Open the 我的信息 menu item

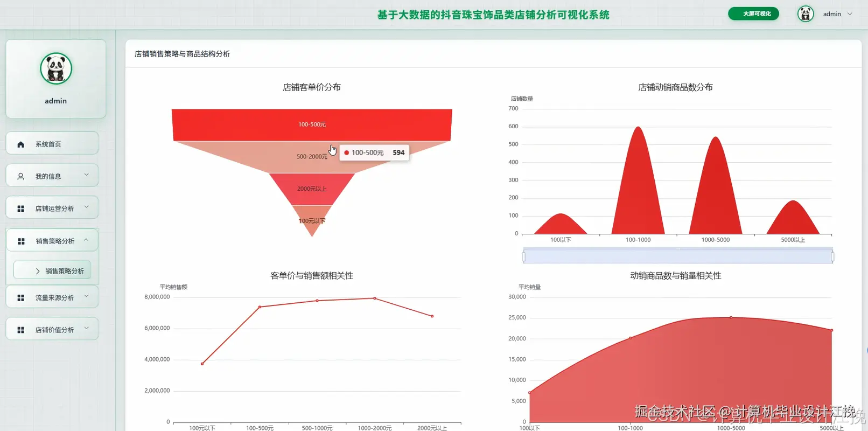pyautogui.click(x=52, y=176)
